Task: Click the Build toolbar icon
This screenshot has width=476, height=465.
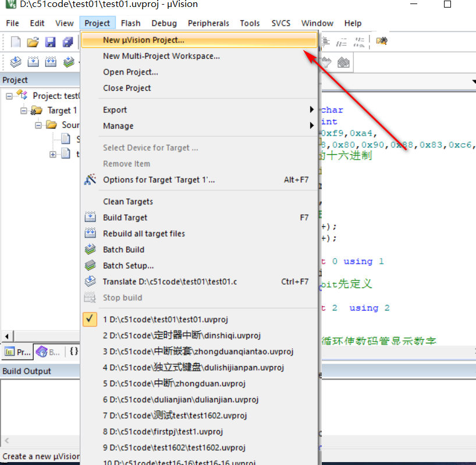Action: [33, 62]
